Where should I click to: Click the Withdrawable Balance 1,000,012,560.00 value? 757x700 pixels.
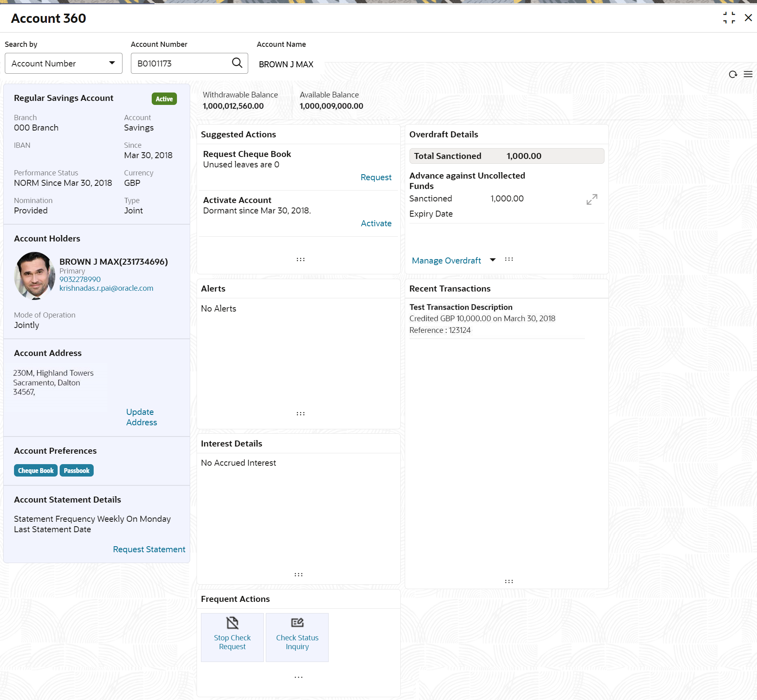tap(233, 106)
